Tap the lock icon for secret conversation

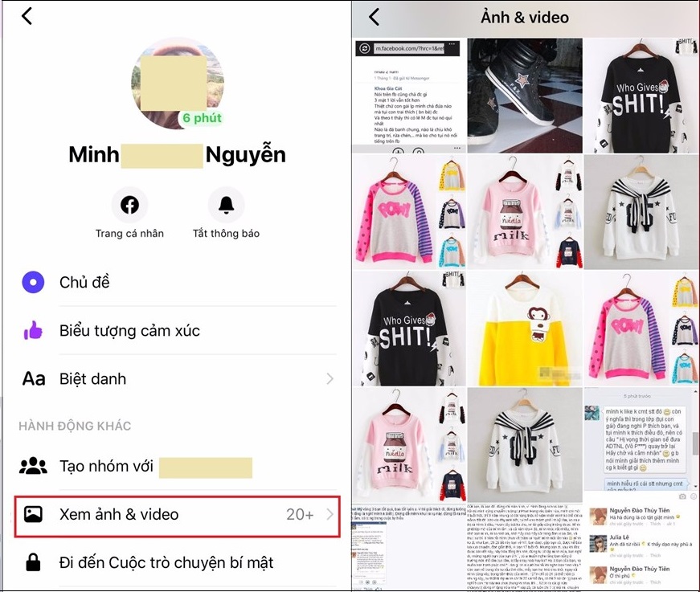[x=33, y=562]
